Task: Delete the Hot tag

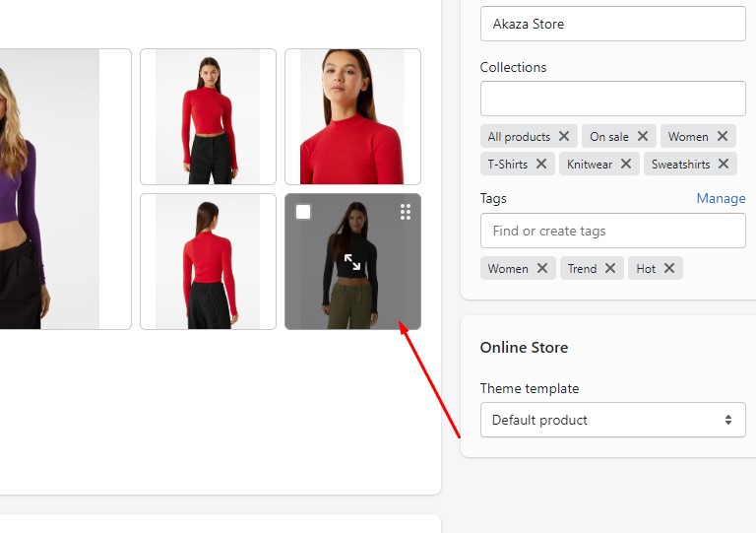Action: point(669,268)
